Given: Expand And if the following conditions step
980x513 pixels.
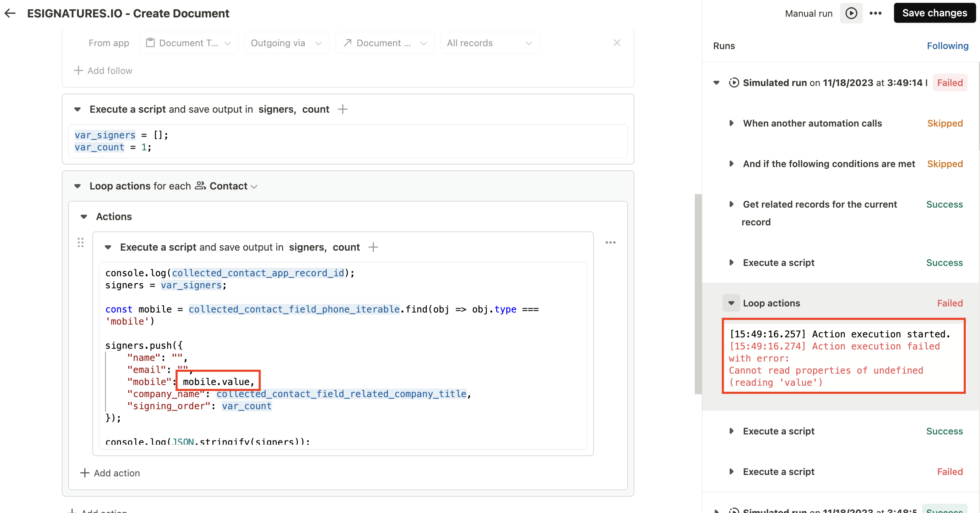Looking at the screenshot, I should (x=731, y=164).
